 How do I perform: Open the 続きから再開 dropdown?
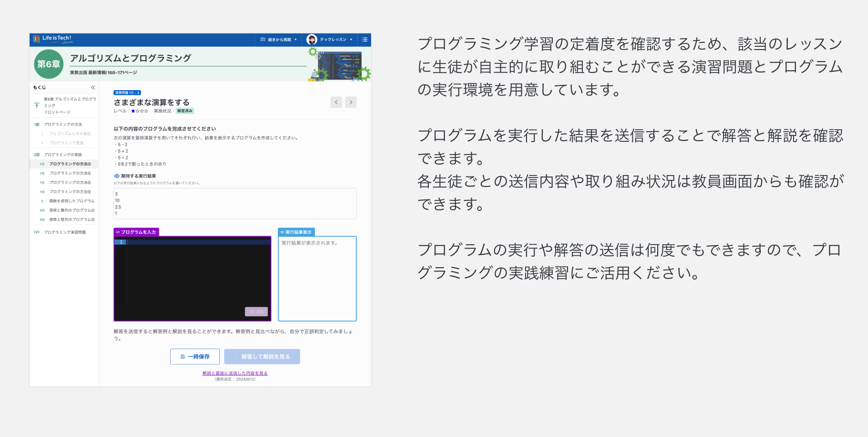(279, 40)
